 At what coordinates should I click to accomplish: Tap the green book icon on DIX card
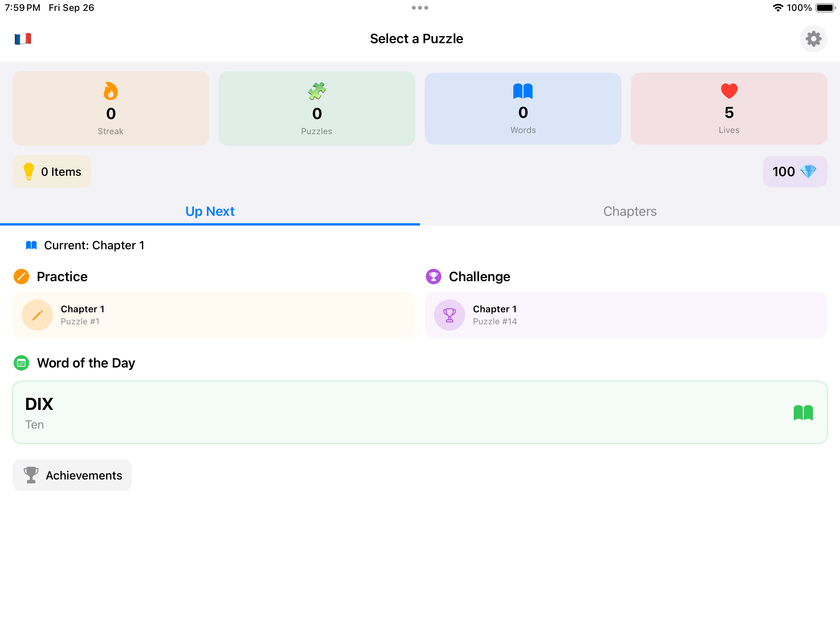coord(803,413)
